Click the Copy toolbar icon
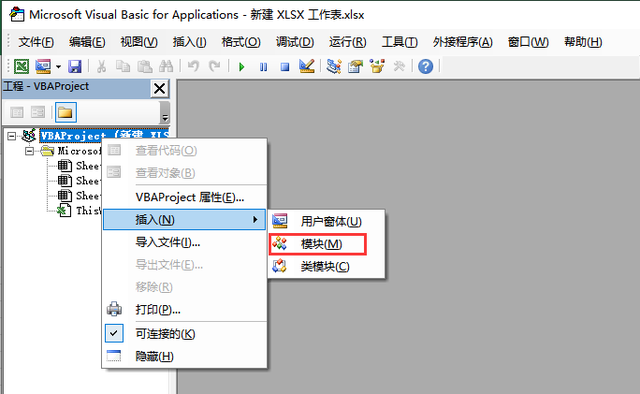Image resolution: width=640 pixels, height=394 pixels. (123, 66)
